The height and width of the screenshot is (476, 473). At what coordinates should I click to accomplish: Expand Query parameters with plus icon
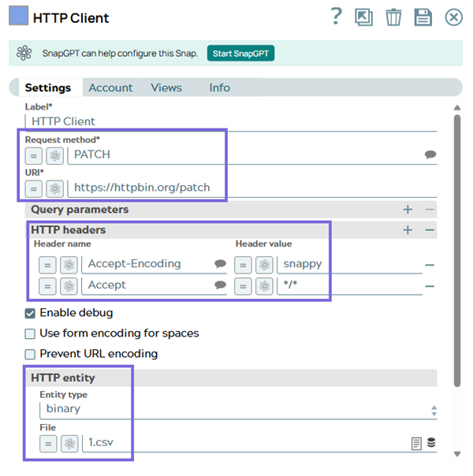[408, 210]
